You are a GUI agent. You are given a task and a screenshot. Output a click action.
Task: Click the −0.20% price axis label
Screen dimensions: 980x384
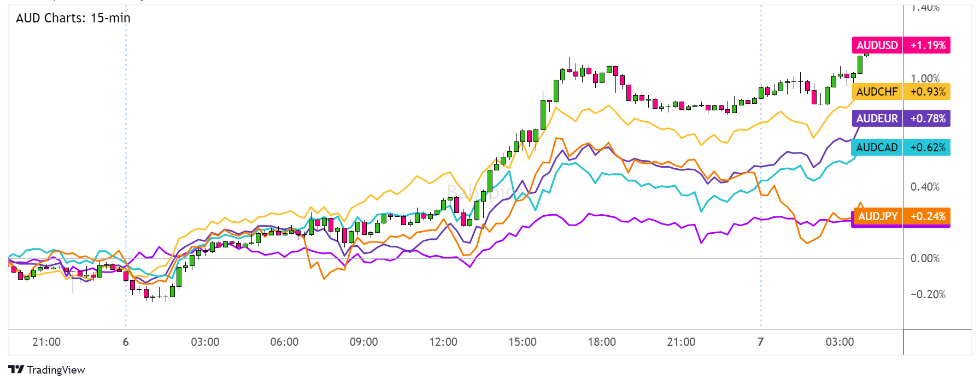coord(928,294)
